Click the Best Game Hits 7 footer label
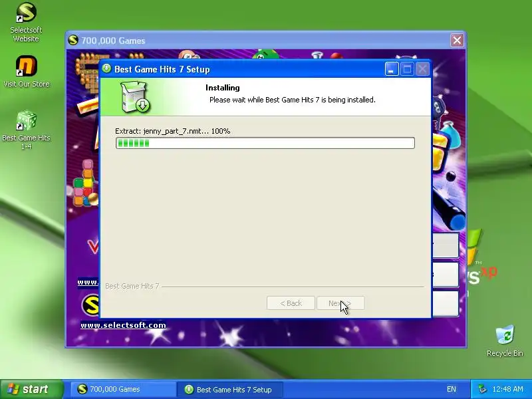 point(132,286)
